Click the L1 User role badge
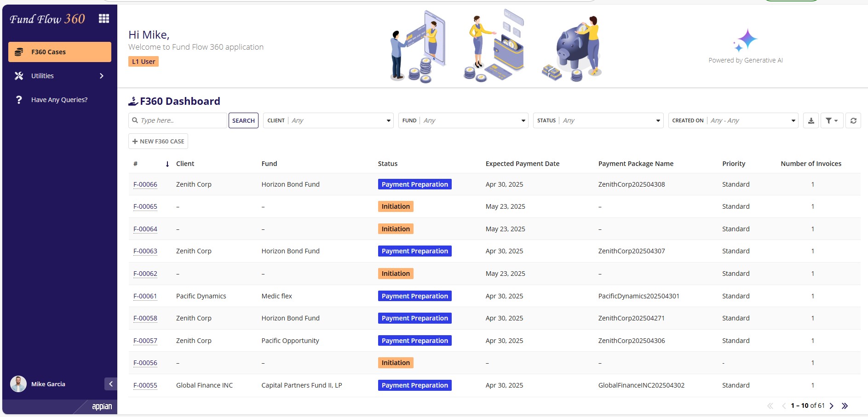This screenshot has width=868, height=417. tap(144, 62)
